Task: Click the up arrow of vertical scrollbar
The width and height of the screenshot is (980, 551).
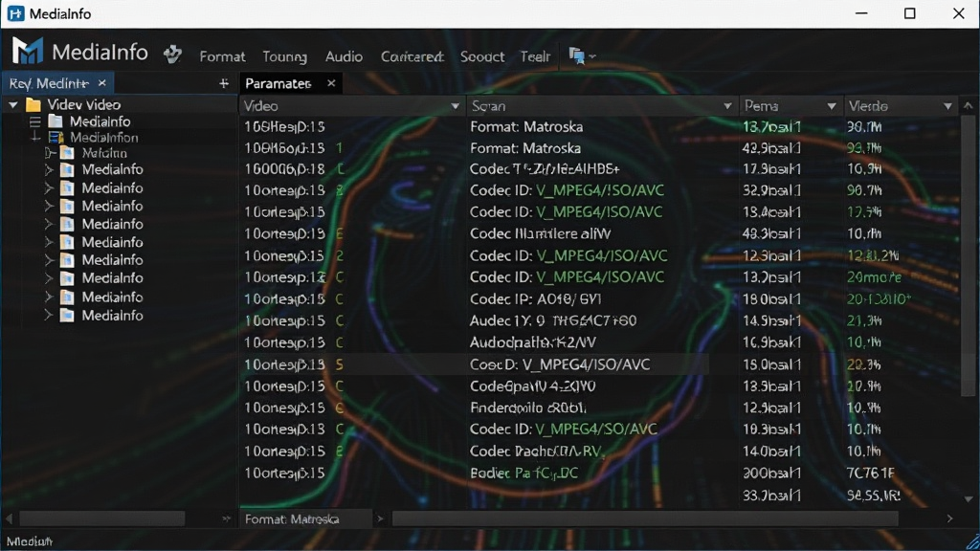Action: pos(969,106)
